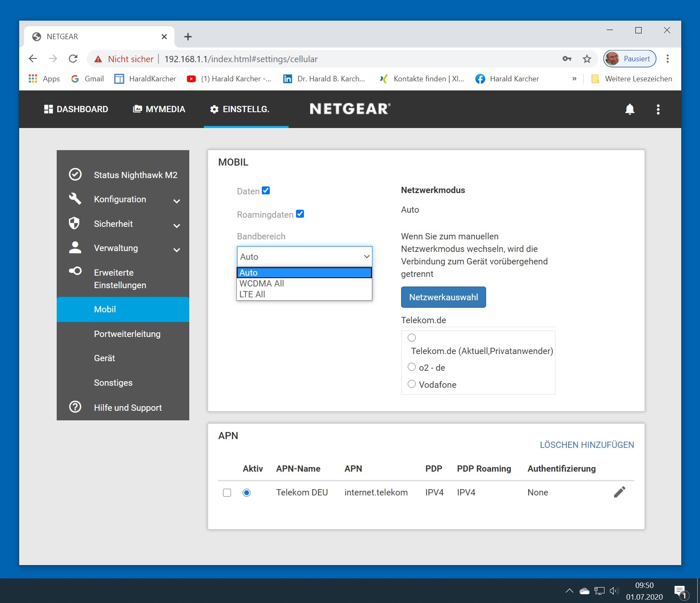700x603 pixels.
Task: Open the DASHBOARD tab
Action: point(76,109)
